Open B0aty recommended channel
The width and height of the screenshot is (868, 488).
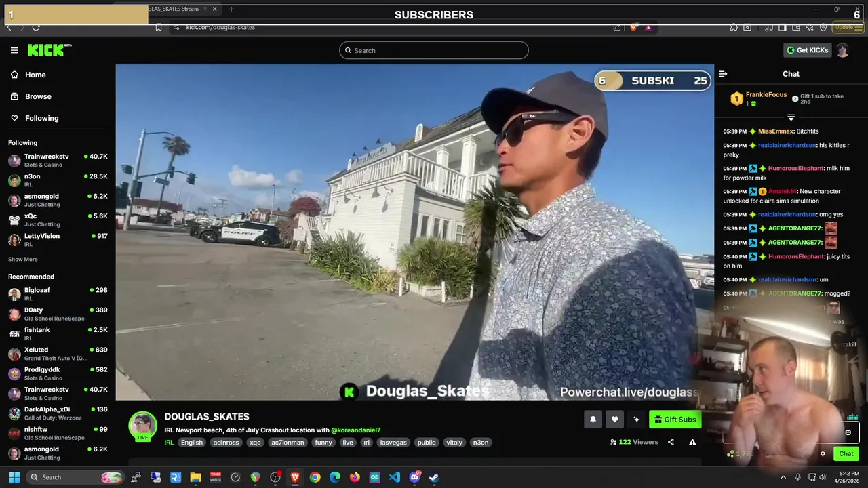click(x=58, y=314)
